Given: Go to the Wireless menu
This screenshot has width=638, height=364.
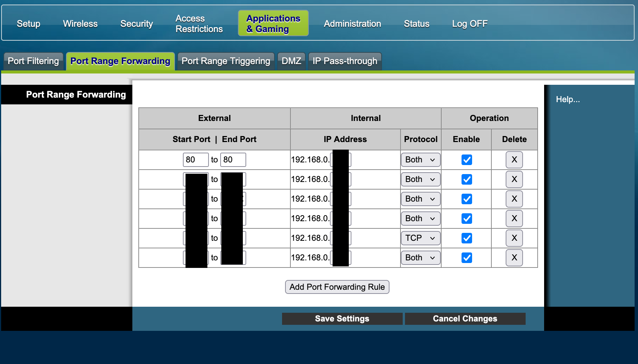Looking at the screenshot, I should pos(80,24).
